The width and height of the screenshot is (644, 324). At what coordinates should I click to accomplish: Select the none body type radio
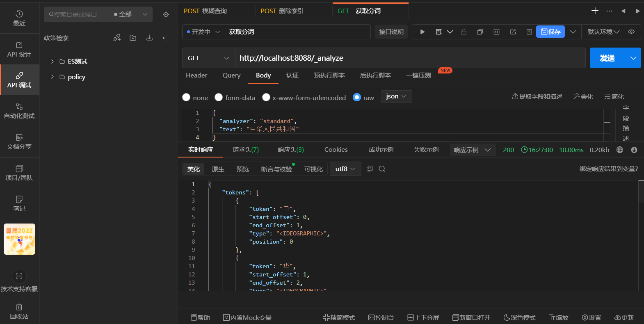point(186,97)
